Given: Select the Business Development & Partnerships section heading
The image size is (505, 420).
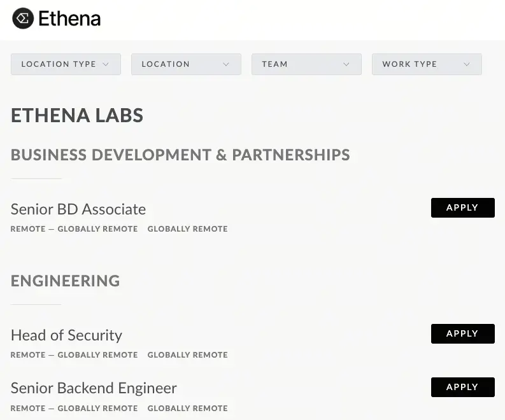Looking at the screenshot, I should (x=180, y=155).
